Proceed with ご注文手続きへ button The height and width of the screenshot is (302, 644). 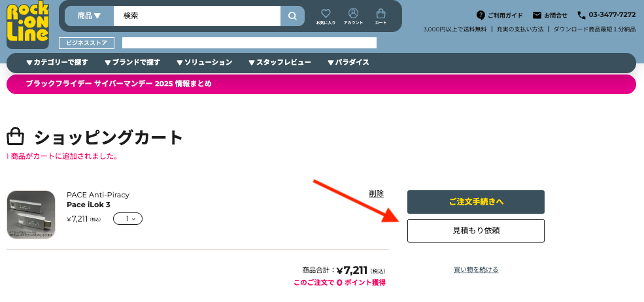tap(475, 202)
